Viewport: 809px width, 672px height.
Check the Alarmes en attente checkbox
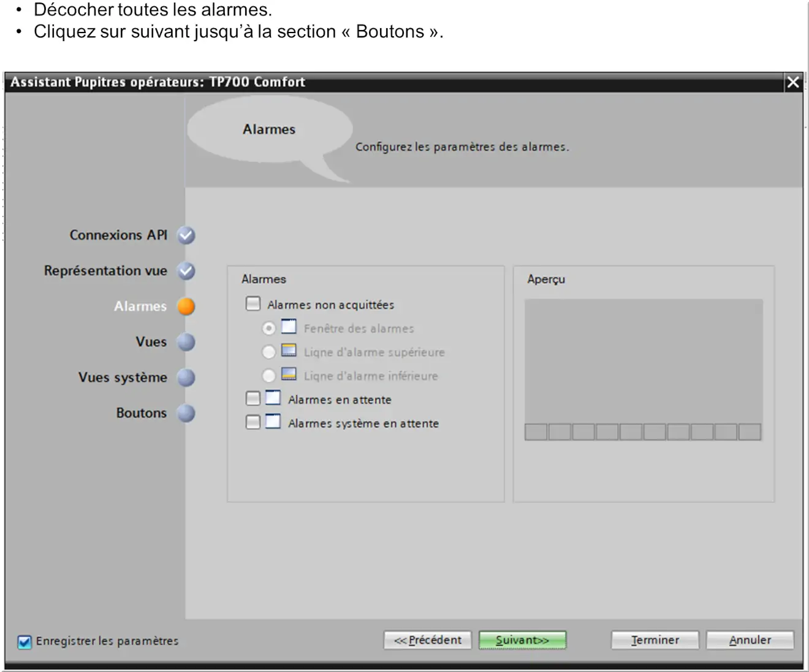point(253,399)
